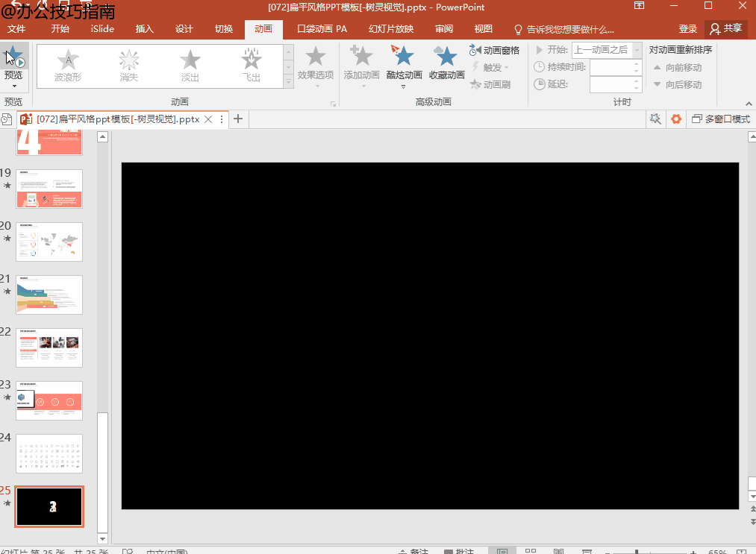Switch to the iSlide tab
This screenshot has width=756, height=554.
click(x=102, y=29)
